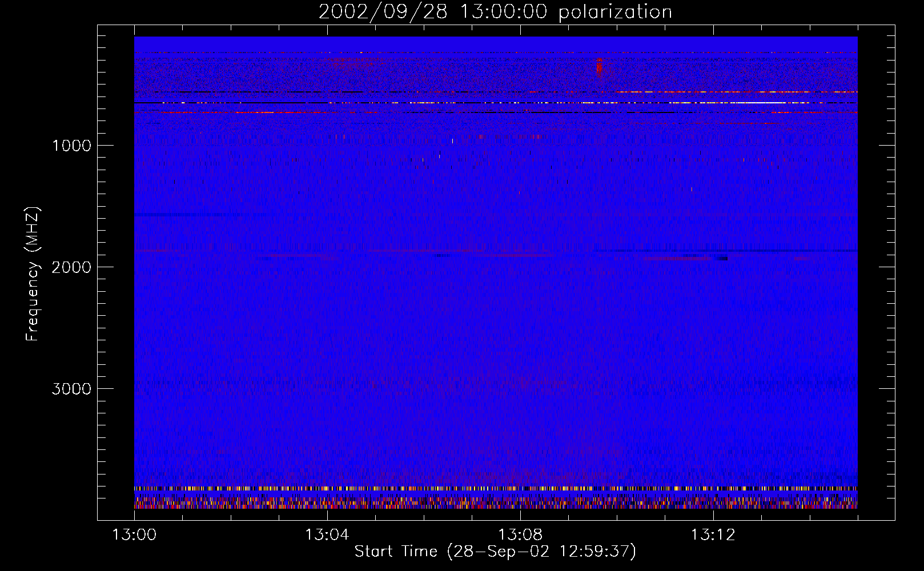This screenshot has height=571, width=924.
Task: Click the 'Frequency (MHZ)' axis label
Action: coord(33,275)
